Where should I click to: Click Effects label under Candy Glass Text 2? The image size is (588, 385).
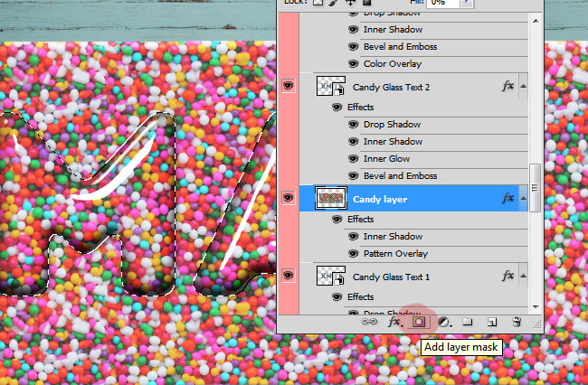[x=360, y=108]
